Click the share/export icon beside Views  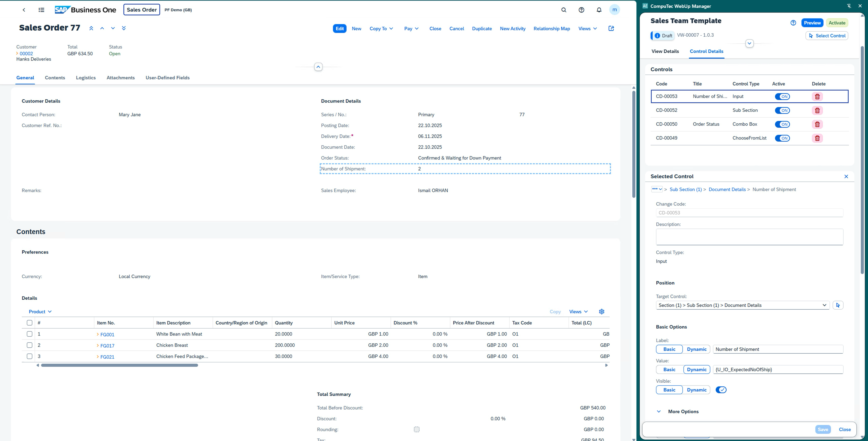[x=611, y=28]
